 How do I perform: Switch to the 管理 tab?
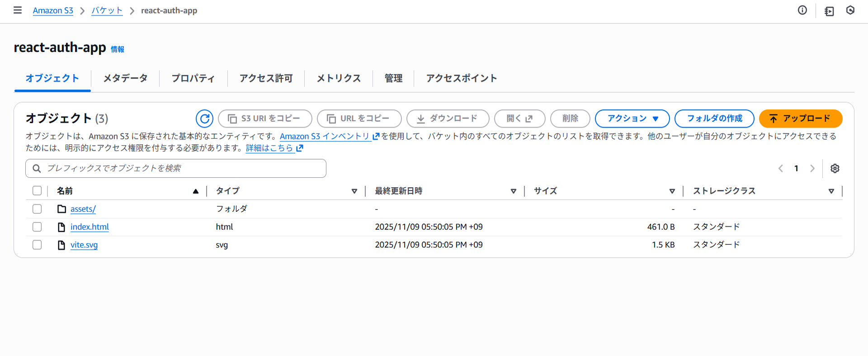393,78
